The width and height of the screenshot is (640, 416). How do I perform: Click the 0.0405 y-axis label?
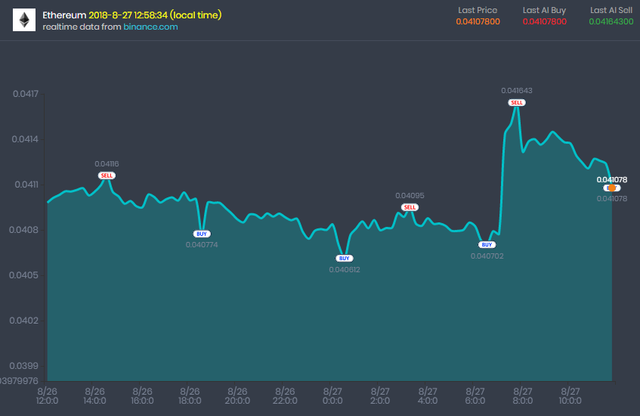point(24,275)
